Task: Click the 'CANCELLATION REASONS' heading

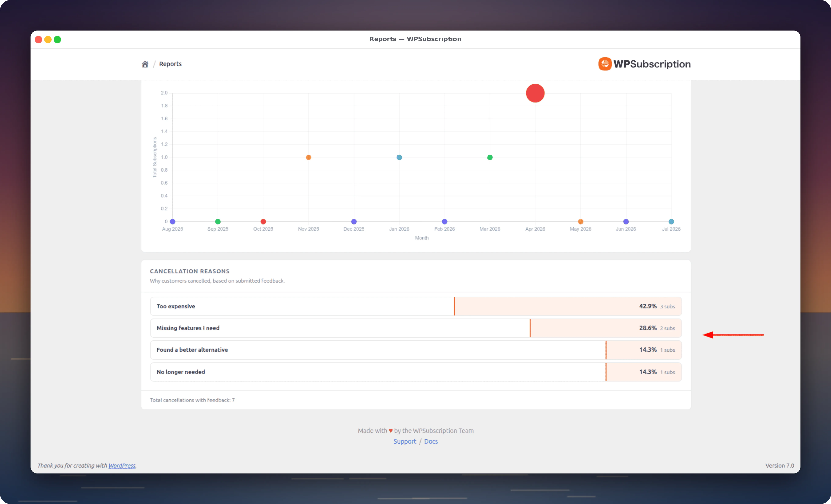Action: coord(190,271)
